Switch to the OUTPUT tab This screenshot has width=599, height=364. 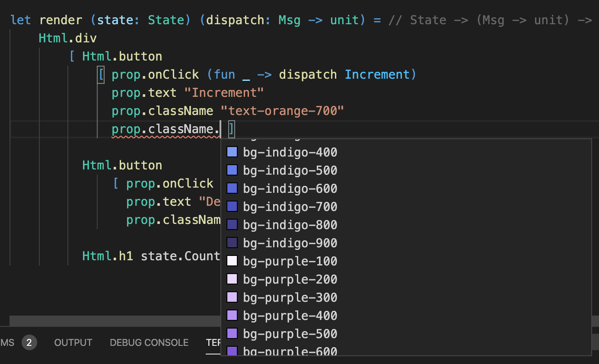point(73,342)
